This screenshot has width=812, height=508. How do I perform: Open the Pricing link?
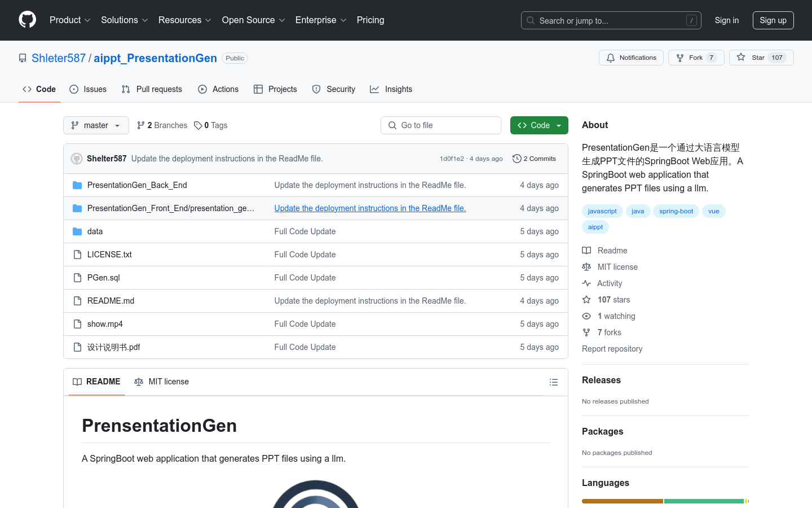tap(370, 20)
